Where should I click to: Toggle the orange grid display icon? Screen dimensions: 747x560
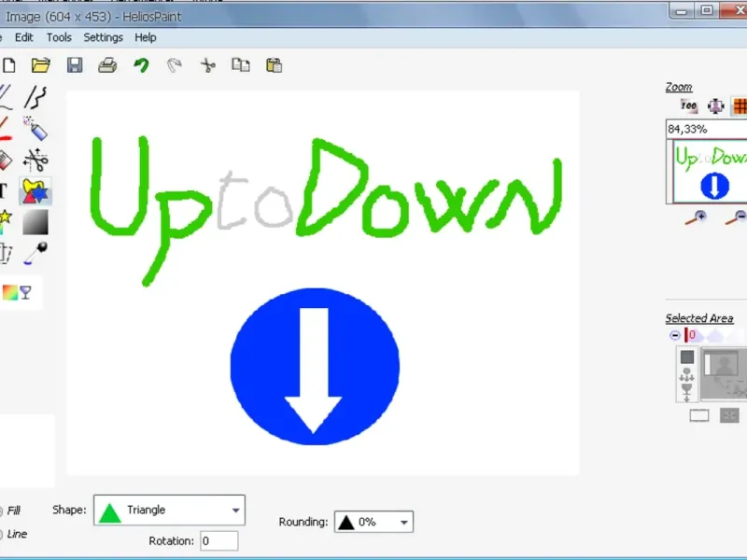pyautogui.click(x=740, y=105)
